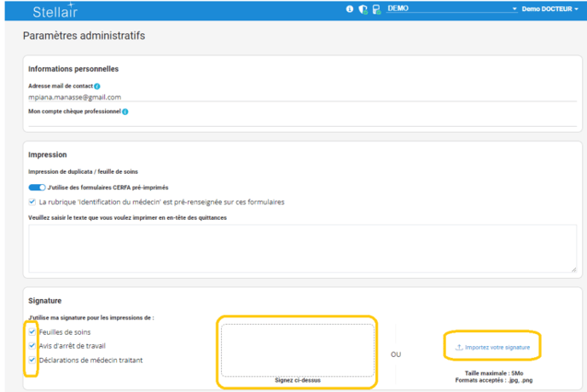This screenshot has height=392, width=587.
Task: Expand the Demo DOCTEUR user menu
Action: tap(550, 9)
